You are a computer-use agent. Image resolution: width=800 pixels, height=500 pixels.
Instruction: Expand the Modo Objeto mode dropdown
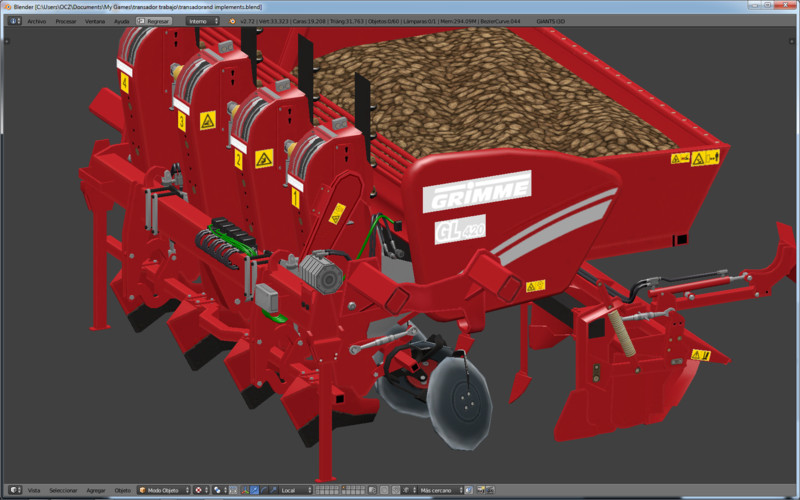[x=163, y=490]
